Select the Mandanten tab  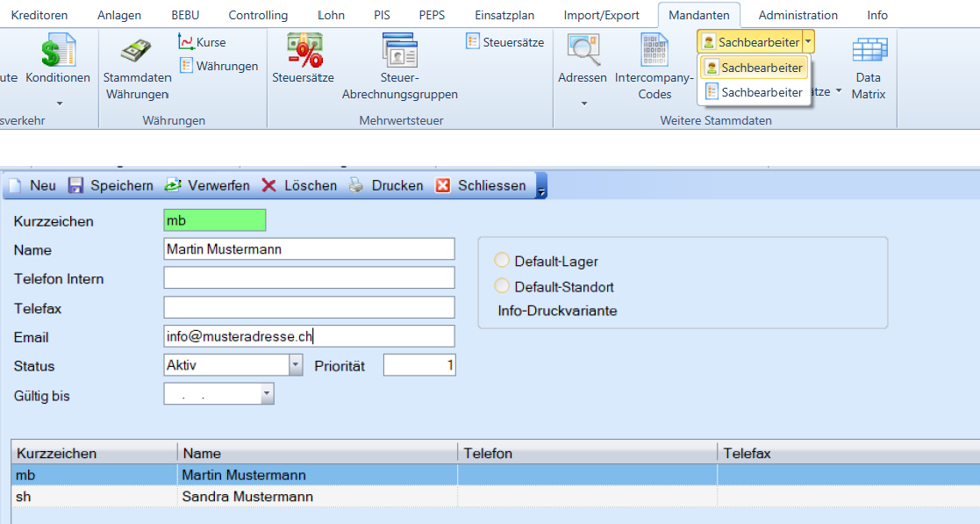(698, 15)
